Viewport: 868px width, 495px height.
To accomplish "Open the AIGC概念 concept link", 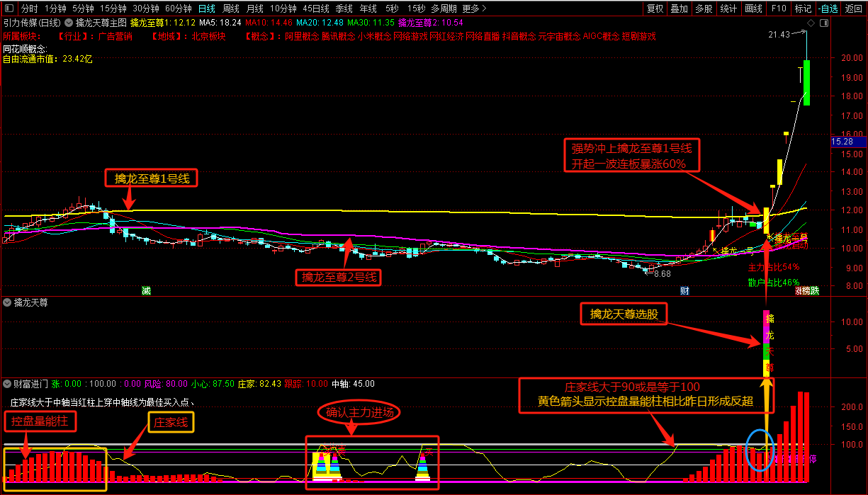I will pyautogui.click(x=601, y=36).
